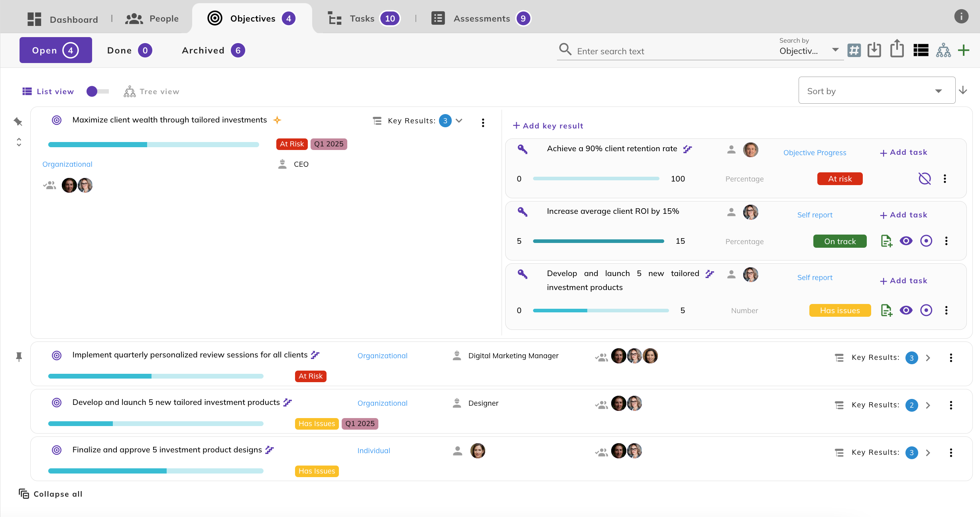Unpin the Maximize client wealth objective
The height and width of the screenshot is (517, 980).
pyautogui.click(x=18, y=121)
